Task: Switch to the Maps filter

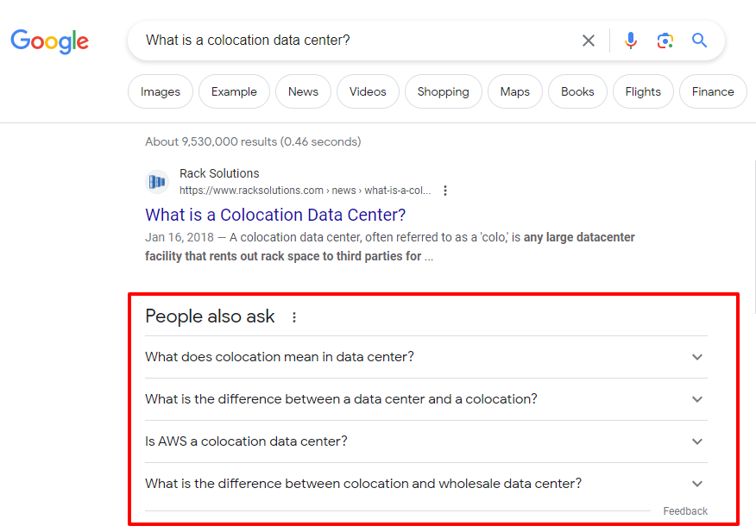Action: pyautogui.click(x=515, y=91)
